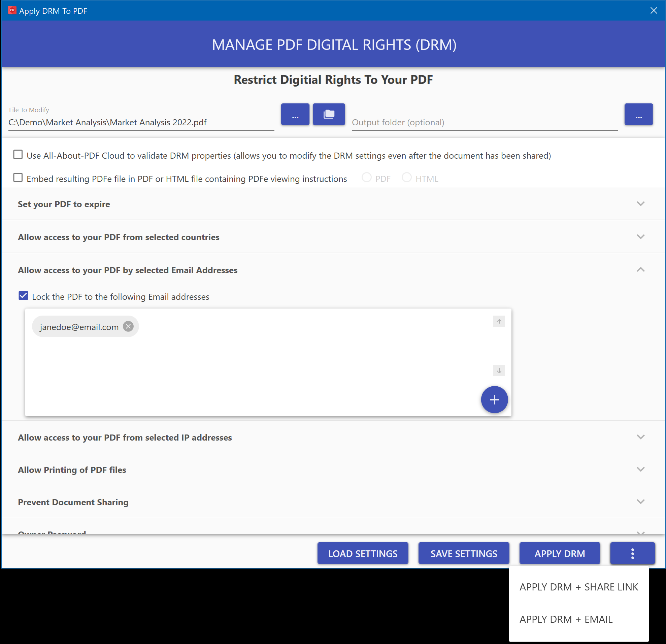The height and width of the screenshot is (644, 666).
Task: Choose Apply DRM + Email menu item
Action: pos(566,619)
